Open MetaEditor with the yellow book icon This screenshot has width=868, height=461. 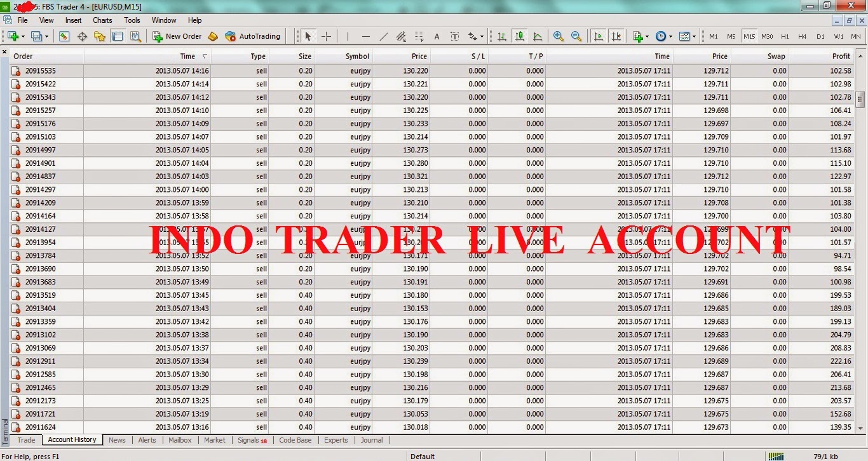213,36
